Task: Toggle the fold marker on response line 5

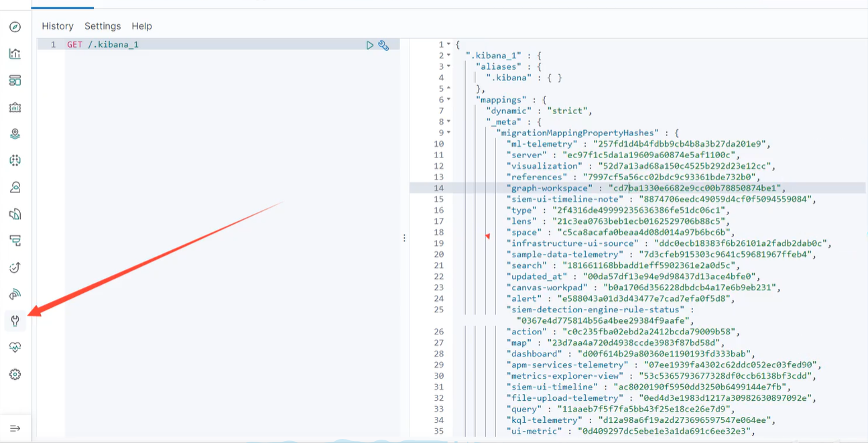Action: tap(448, 88)
